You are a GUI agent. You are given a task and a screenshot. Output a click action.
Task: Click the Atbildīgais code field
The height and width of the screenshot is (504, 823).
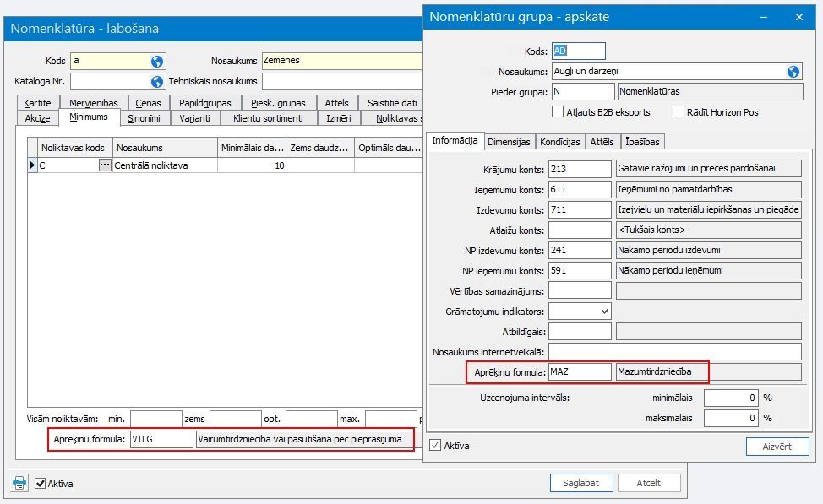click(580, 332)
